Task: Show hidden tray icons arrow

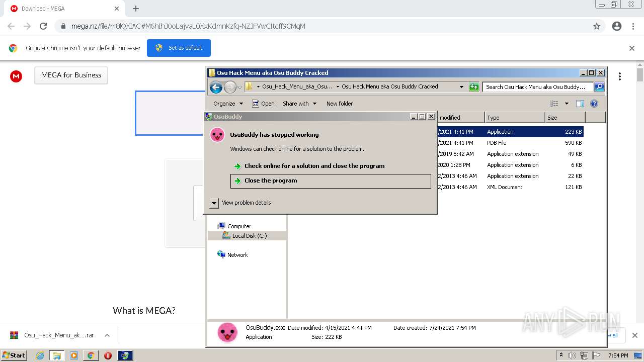Action: point(561,355)
